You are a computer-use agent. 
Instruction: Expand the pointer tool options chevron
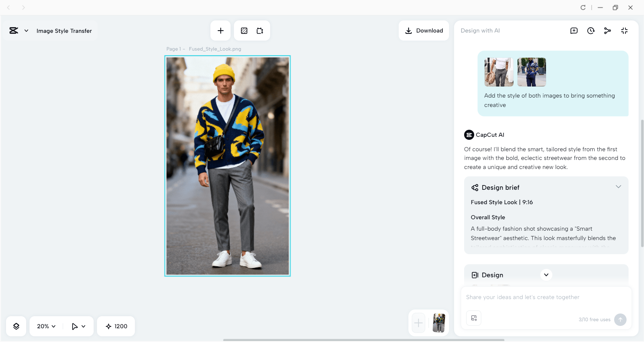84,326
